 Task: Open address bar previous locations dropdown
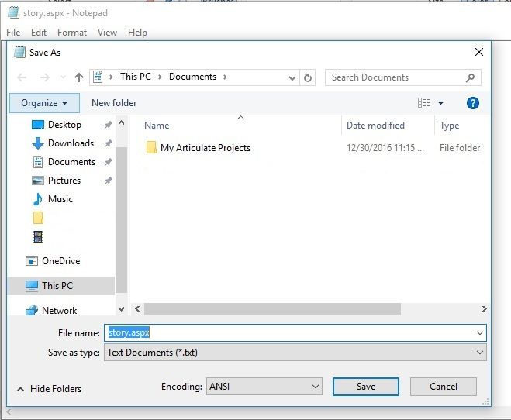tap(292, 77)
